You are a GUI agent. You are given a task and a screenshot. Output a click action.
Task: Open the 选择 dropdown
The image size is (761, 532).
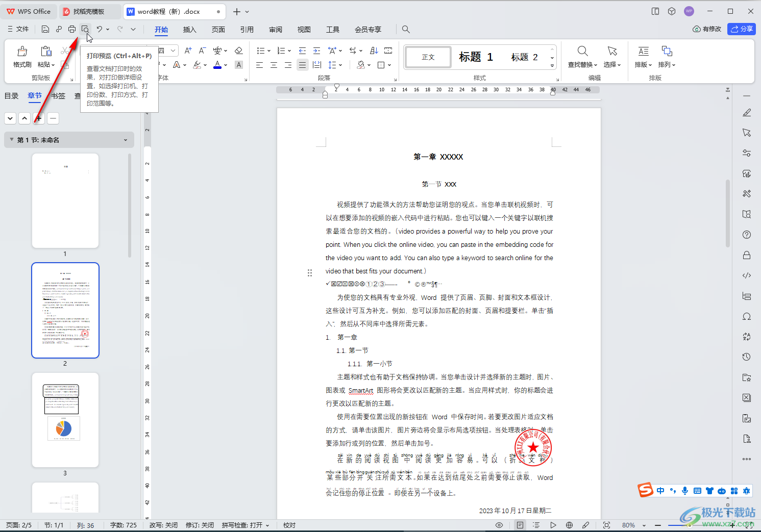(612, 65)
